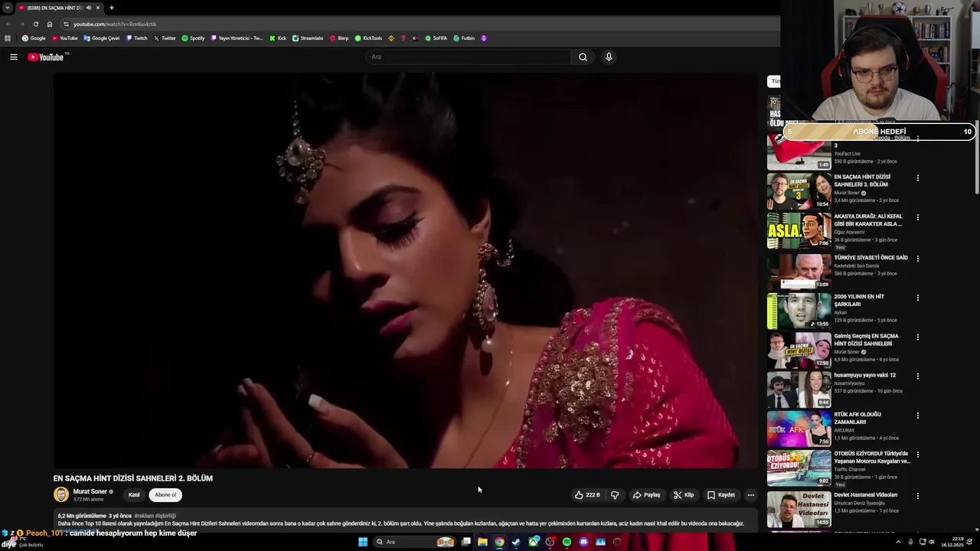Share the video via Paylaş button
Image resolution: width=980 pixels, height=551 pixels.
coord(646,495)
